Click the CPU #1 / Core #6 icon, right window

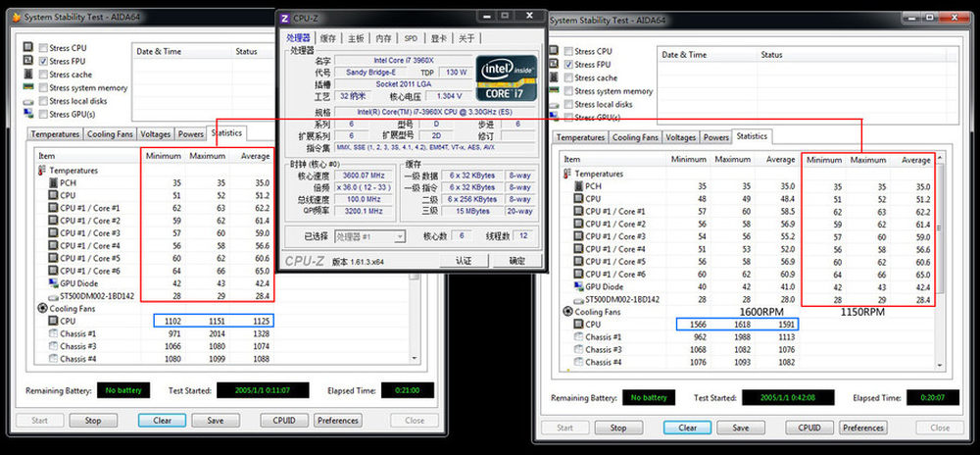(x=579, y=274)
